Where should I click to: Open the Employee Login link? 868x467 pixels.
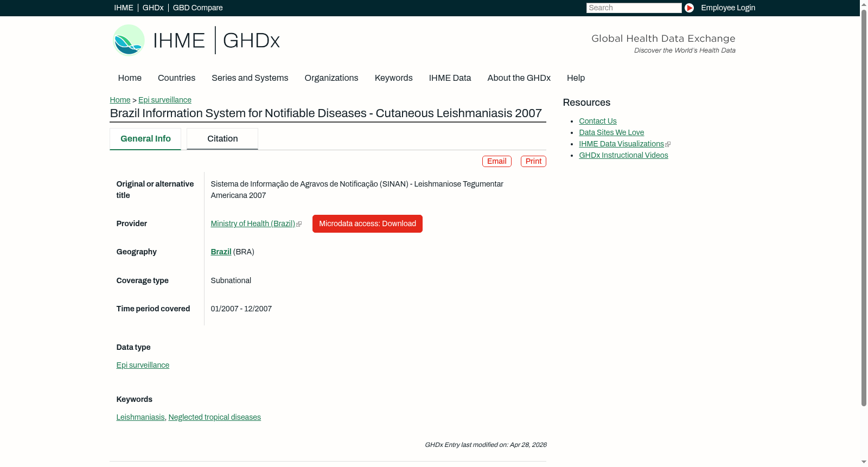click(x=728, y=8)
